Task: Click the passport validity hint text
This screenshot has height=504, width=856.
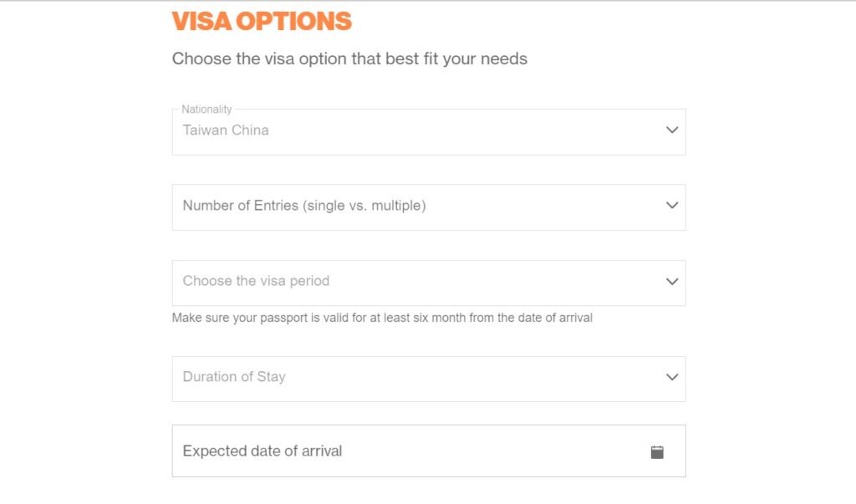Action: pos(382,318)
